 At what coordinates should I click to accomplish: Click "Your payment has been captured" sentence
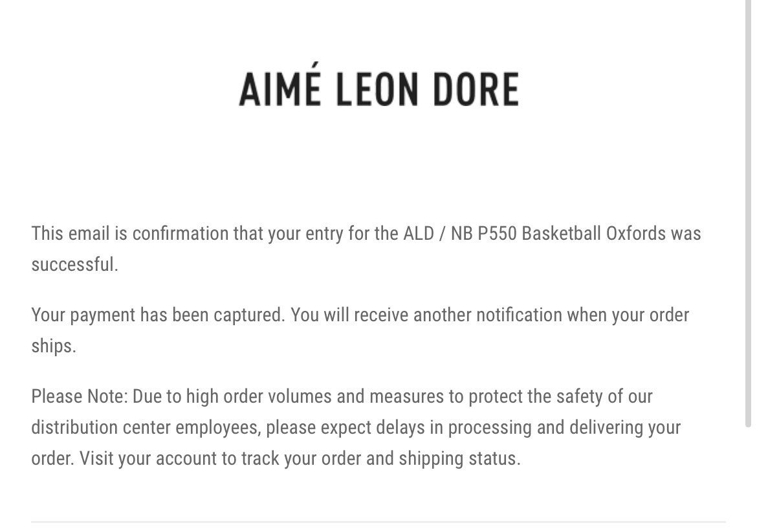pyautogui.click(x=157, y=315)
